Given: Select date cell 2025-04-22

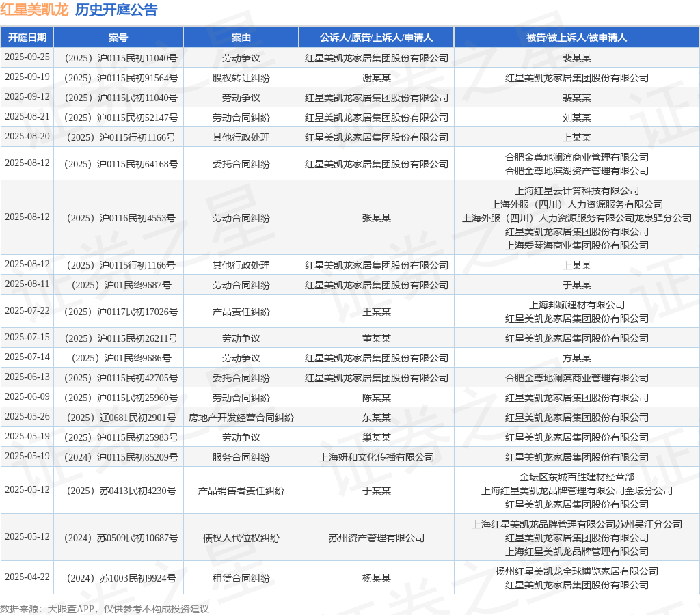Looking at the screenshot, I should pyautogui.click(x=27, y=577).
